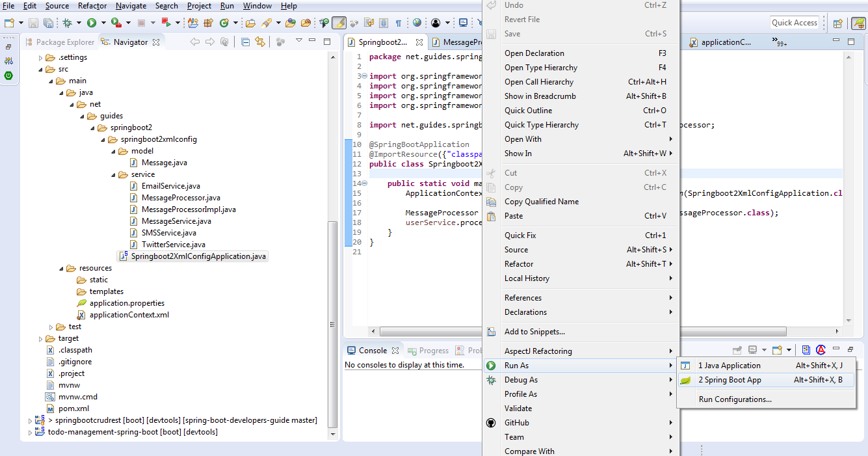Select the Spring perspective leaf icon
The width and height of the screenshot is (868, 456).
(x=859, y=23)
